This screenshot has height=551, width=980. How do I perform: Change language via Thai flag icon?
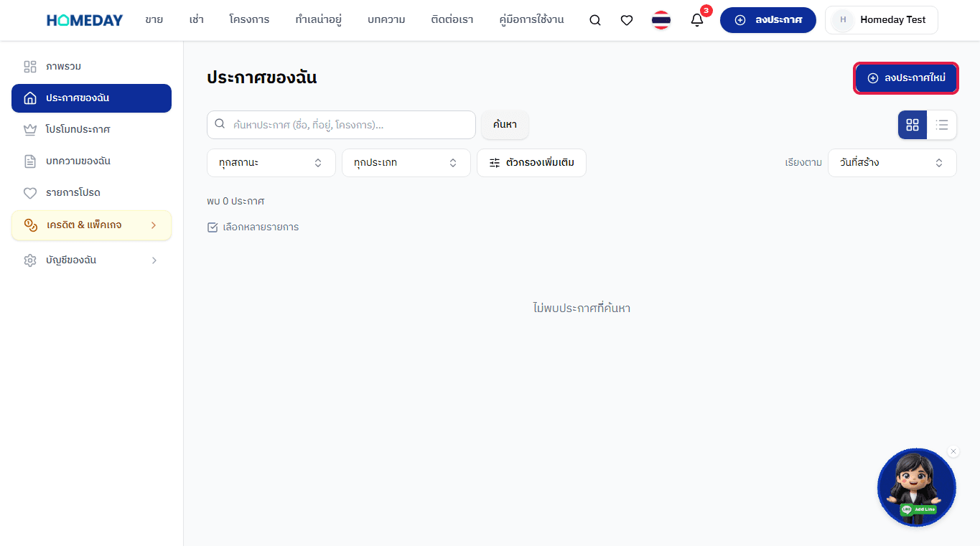point(661,20)
